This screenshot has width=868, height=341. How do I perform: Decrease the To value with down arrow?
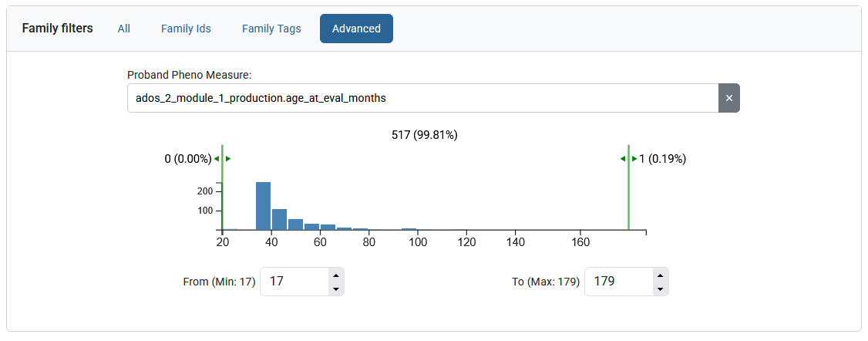click(x=659, y=289)
